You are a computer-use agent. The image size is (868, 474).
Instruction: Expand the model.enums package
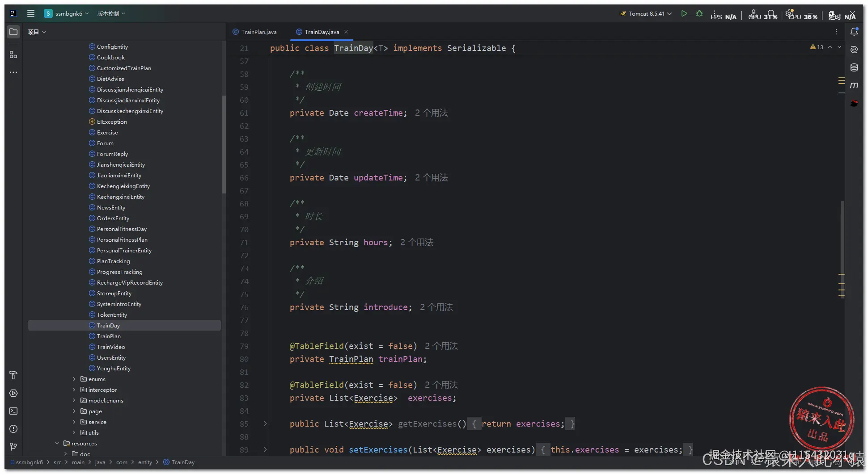click(74, 400)
